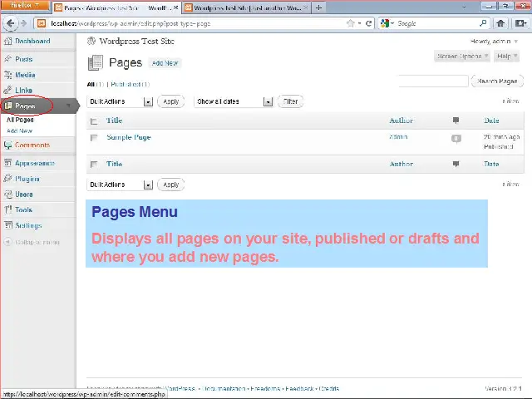
Task: Click the Tools icon in sidebar
Action: (x=7, y=209)
